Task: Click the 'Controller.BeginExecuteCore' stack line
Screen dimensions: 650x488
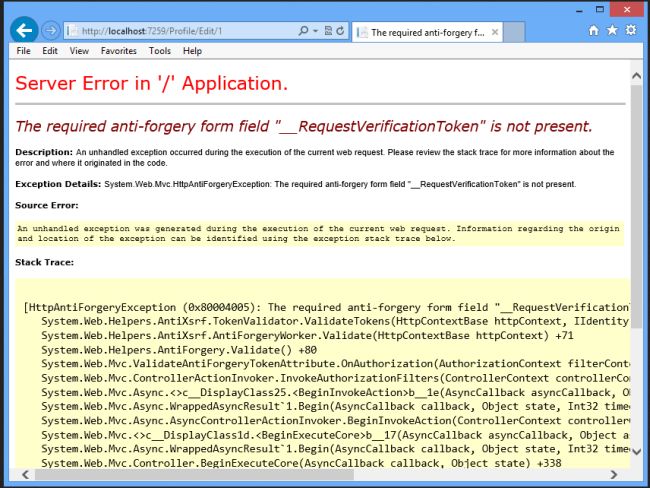Action: (x=301, y=463)
